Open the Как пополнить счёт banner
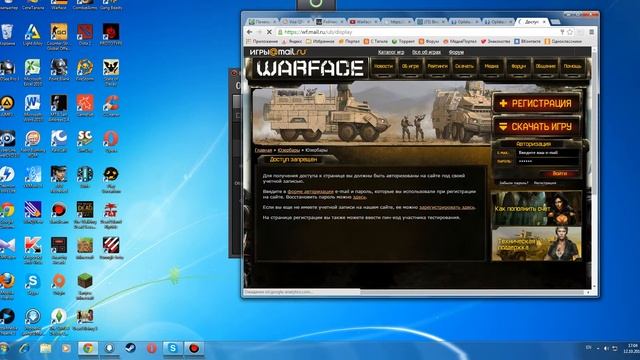This screenshot has width=640, height=360. point(537,209)
